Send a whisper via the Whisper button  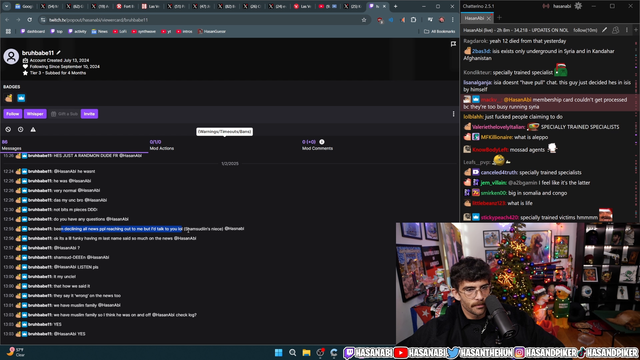[35, 114]
